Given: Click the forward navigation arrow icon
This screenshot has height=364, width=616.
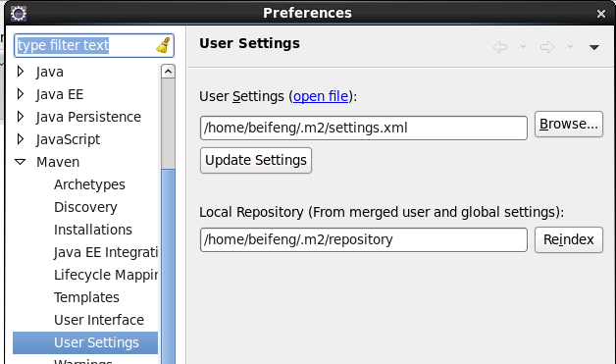Looking at the screenshot, I should pyautogui.click(x=547, y=47).
